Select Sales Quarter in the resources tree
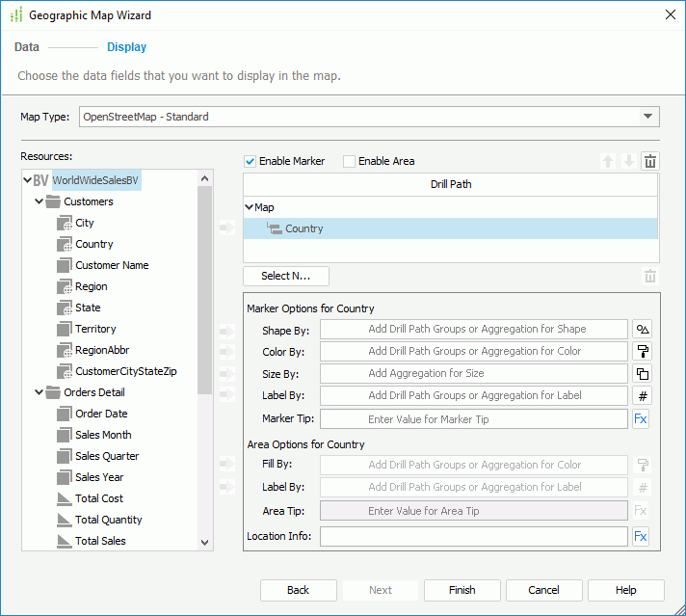 (107, 456)
